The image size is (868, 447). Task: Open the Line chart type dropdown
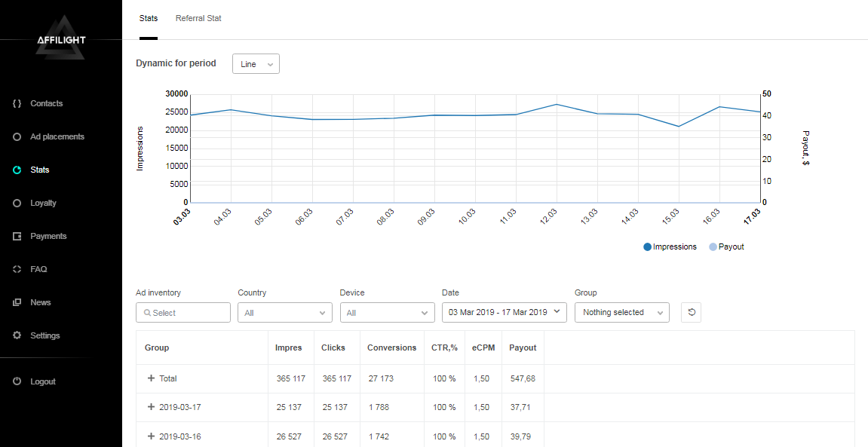coord(256,64)
